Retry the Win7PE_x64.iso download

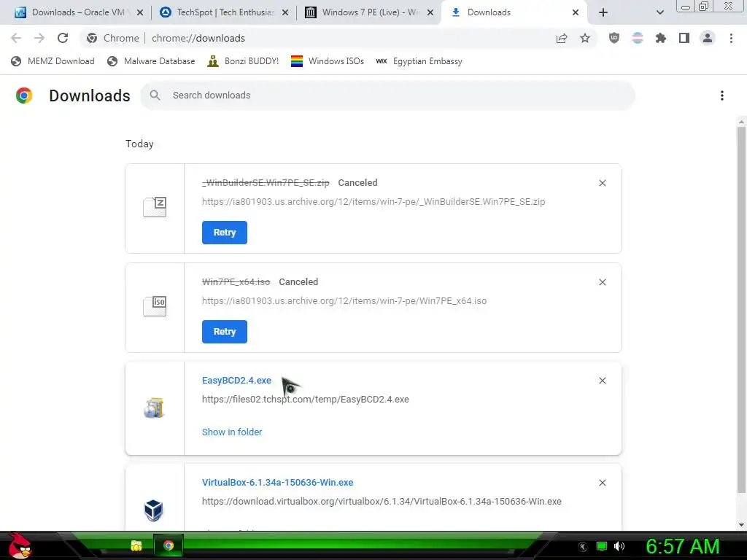coord(225,332)
